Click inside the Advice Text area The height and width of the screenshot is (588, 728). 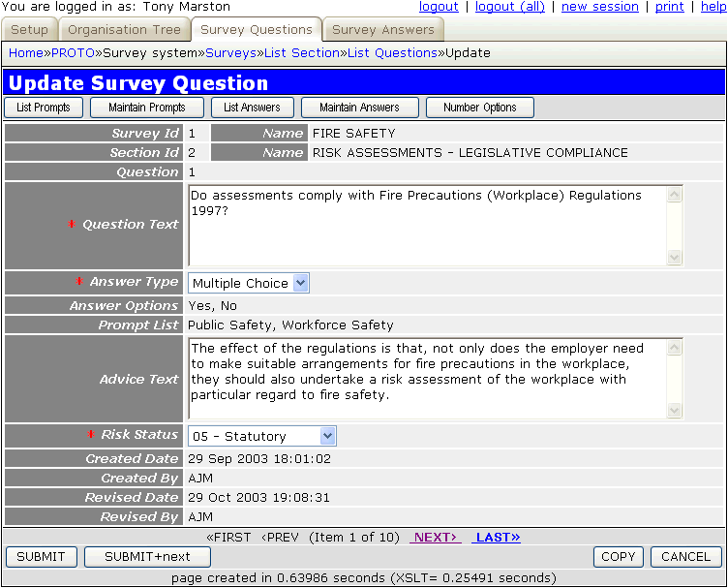coord(426,379)
